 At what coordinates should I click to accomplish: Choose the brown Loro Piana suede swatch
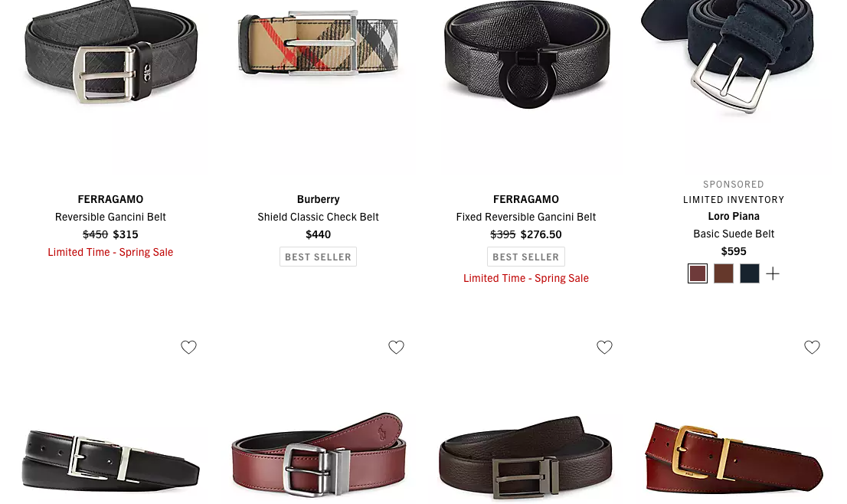[x=723, y=273]
